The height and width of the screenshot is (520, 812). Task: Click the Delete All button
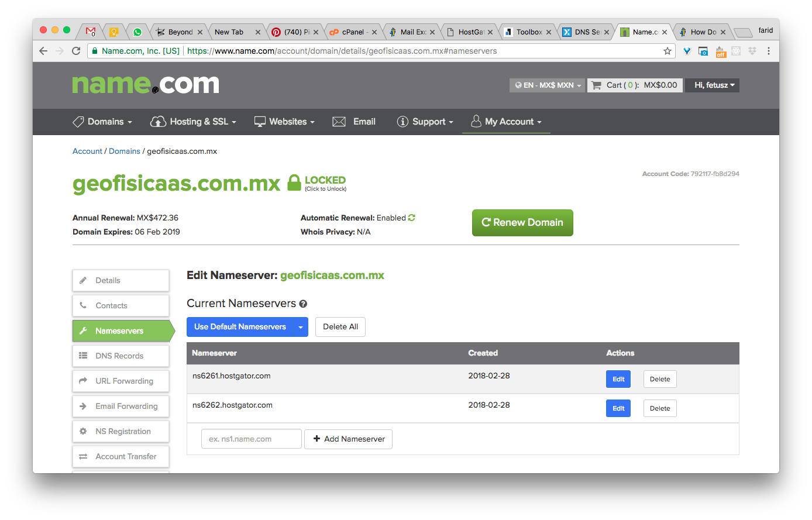340,327
